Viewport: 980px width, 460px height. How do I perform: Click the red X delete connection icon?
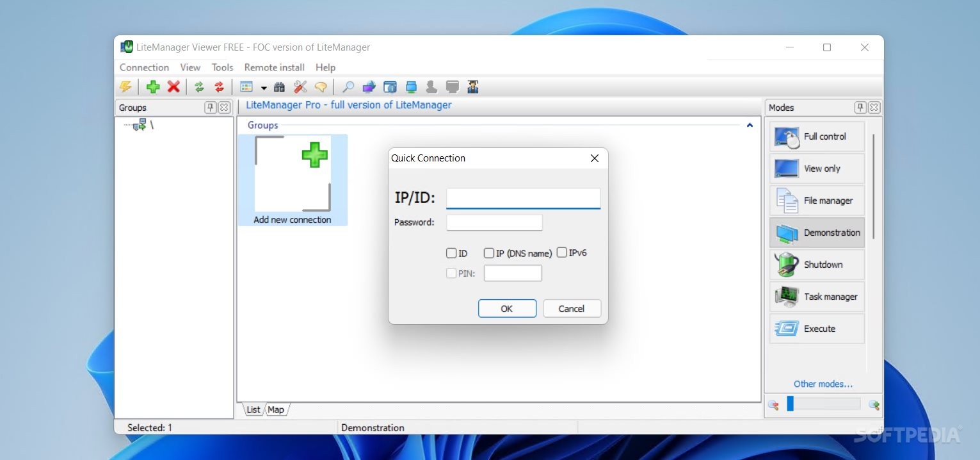coord(173,86)
